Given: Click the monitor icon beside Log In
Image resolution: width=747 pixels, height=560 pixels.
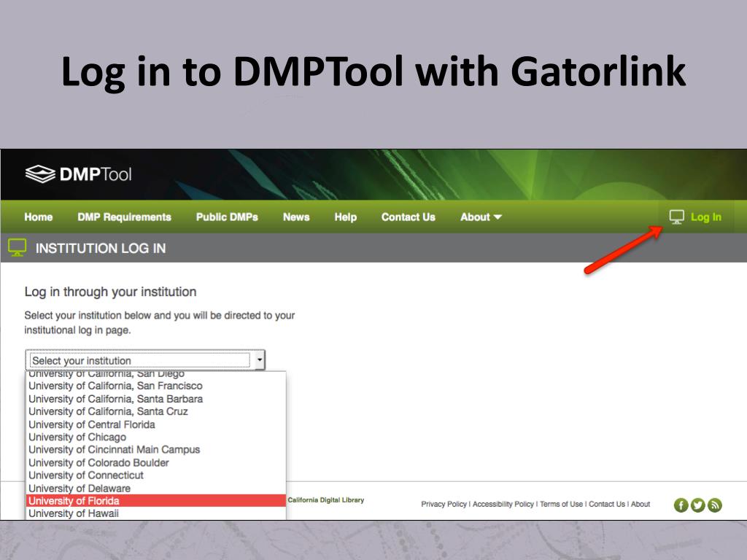Looking at the screenshot, I should (x=676, y=217).
